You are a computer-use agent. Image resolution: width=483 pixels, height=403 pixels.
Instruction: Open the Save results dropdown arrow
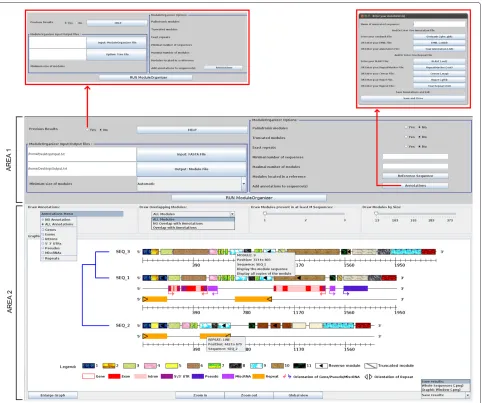(468, 395)
